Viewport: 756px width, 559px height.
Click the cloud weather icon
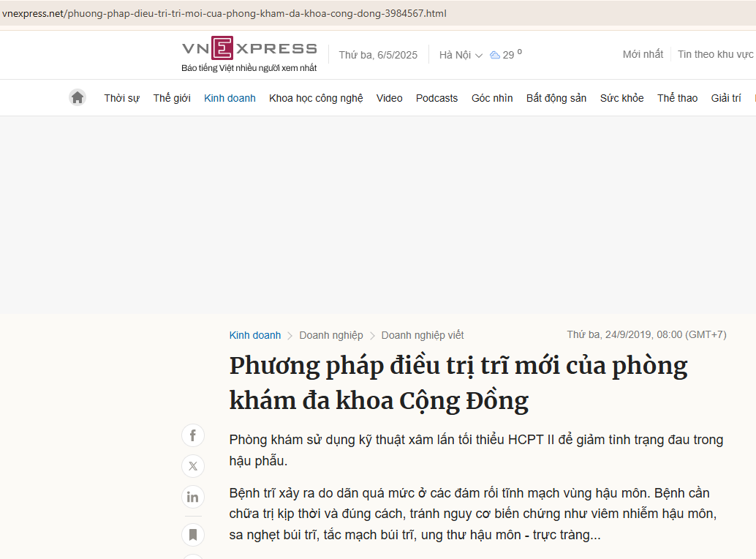tap(495, 55)
